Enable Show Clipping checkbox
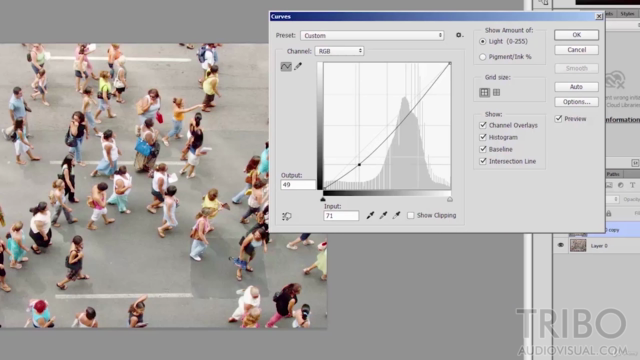640x360 pixels. click(x=411, y=216)
